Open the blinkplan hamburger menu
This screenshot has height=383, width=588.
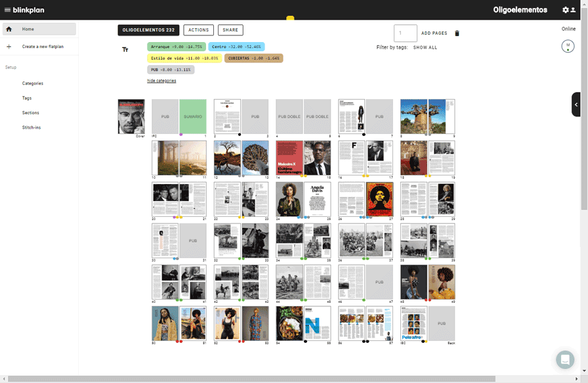[7, 10]
